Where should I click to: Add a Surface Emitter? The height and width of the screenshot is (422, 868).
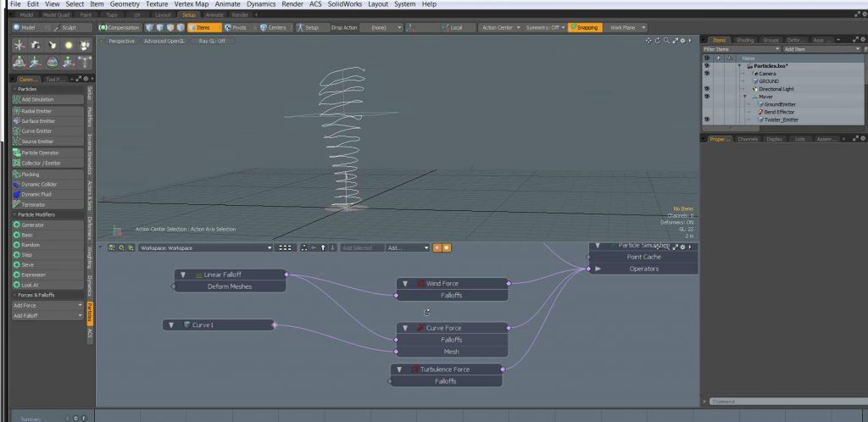tap(47, 121)
